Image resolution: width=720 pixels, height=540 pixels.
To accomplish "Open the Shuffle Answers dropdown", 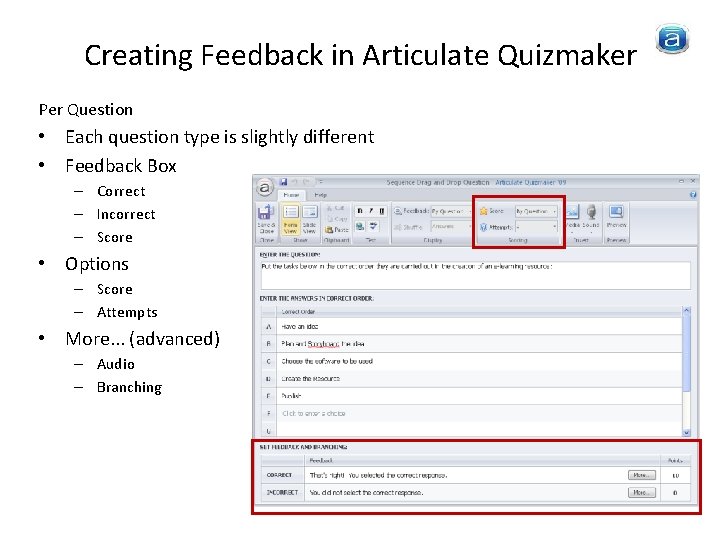I will [x=451, y=226].
